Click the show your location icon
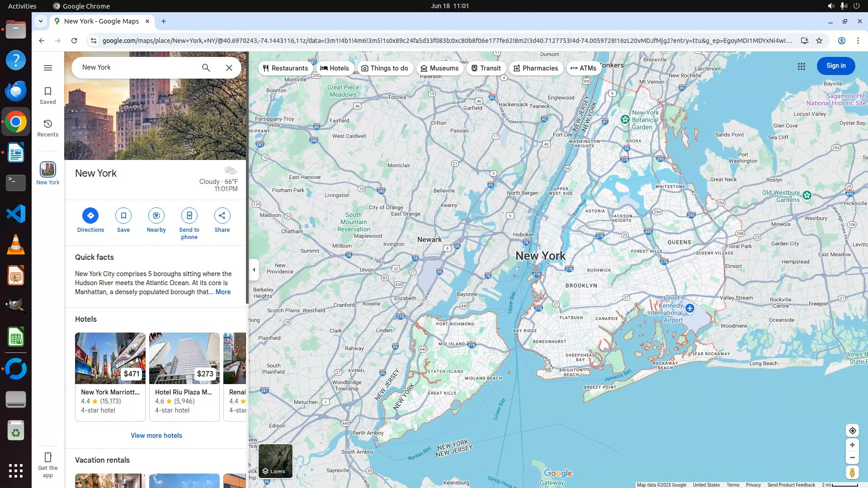868x488 pixels. coord(852,431)
